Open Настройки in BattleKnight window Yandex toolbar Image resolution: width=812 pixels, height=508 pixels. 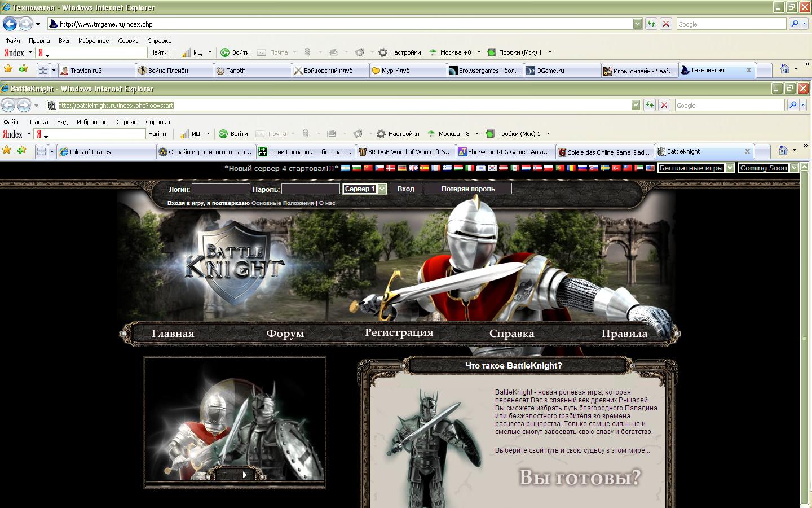click(x=398, y=134)
